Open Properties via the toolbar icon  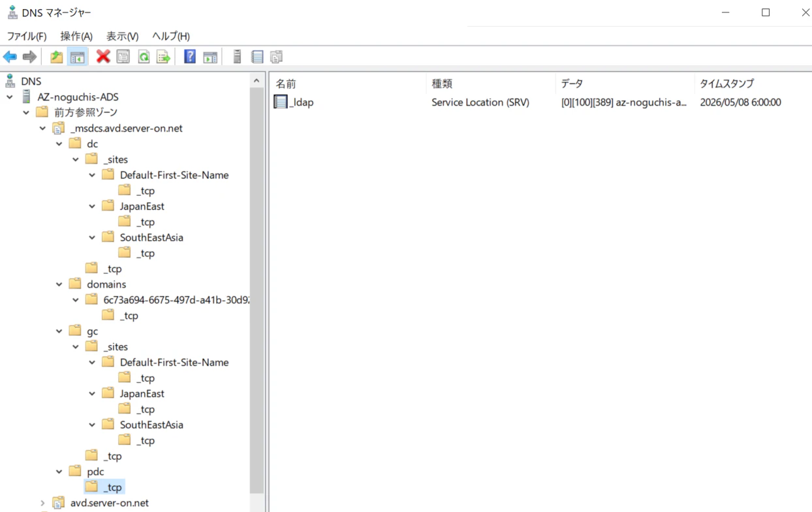click(x=123, y=57)
